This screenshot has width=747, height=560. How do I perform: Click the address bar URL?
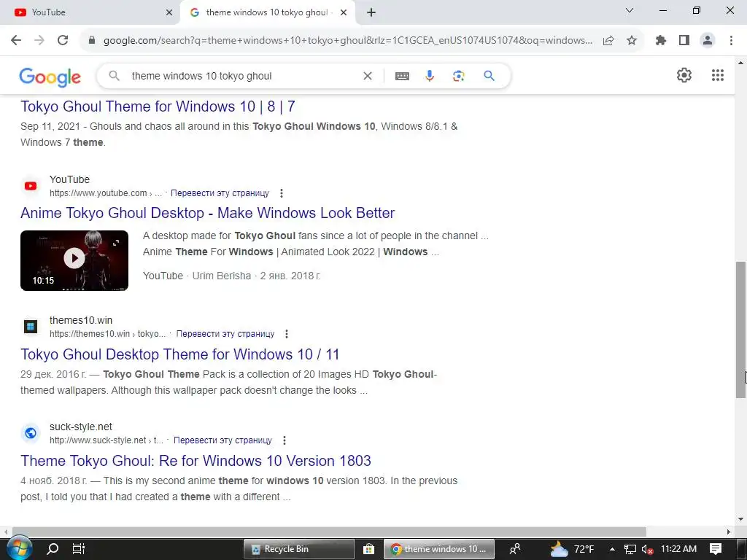348,41
